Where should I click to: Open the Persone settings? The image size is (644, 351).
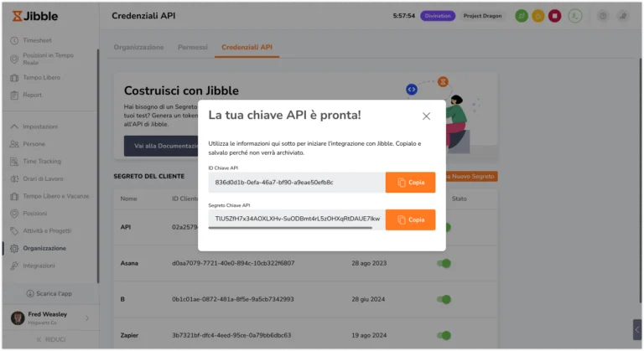(34, 144)
